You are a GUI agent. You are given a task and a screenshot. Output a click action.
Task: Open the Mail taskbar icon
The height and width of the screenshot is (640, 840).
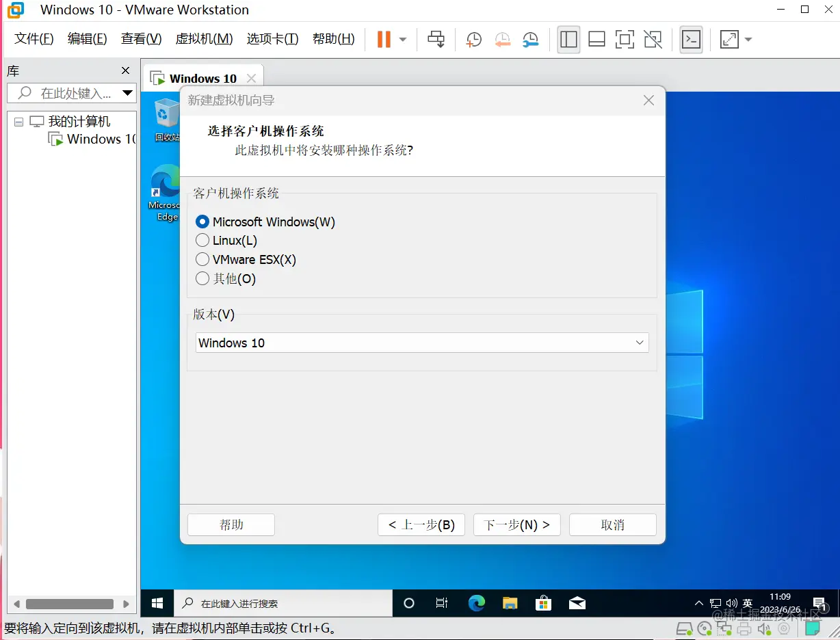pyautogui.click(x=577, y=603)
